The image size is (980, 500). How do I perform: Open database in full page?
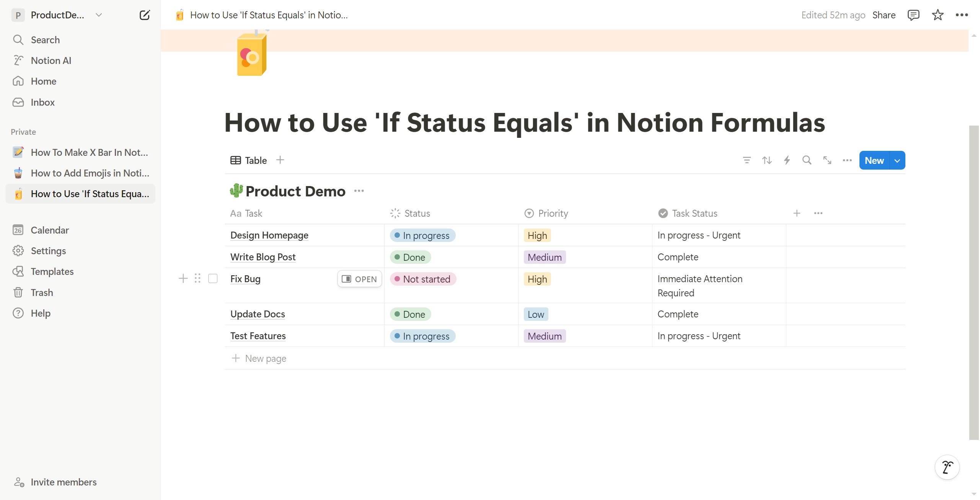(827, 160)
